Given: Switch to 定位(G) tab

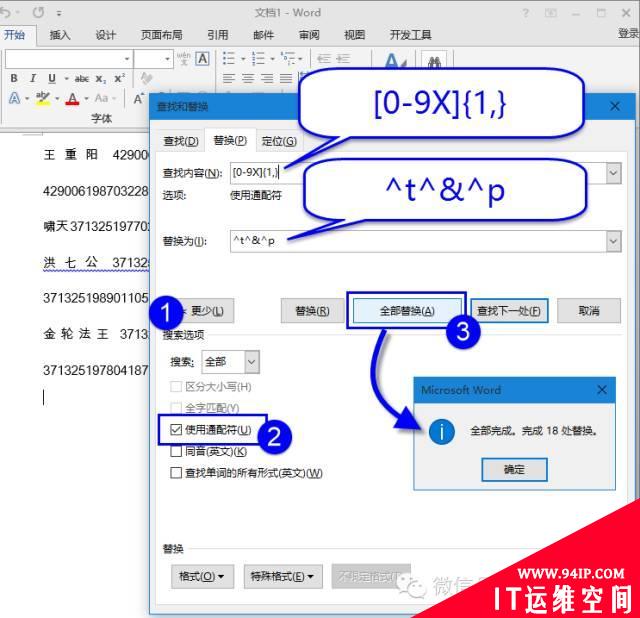Looking at the screenshot, I should 279,141.
